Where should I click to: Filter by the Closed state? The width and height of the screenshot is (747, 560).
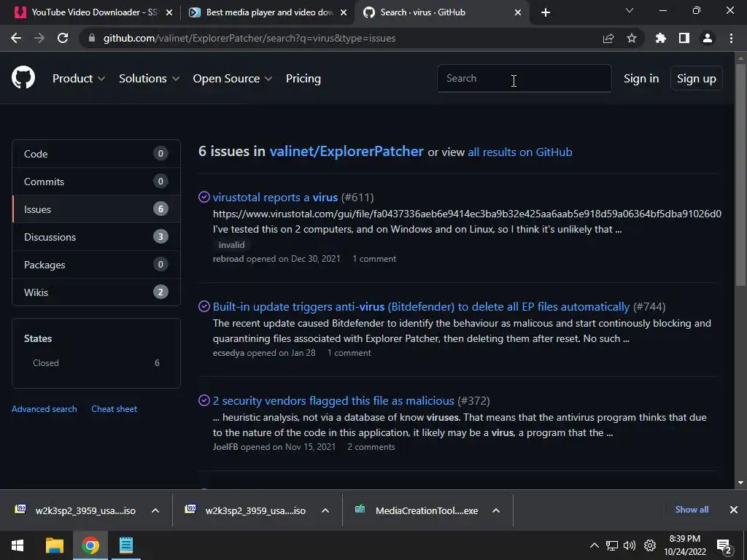[x=96, y=363]
